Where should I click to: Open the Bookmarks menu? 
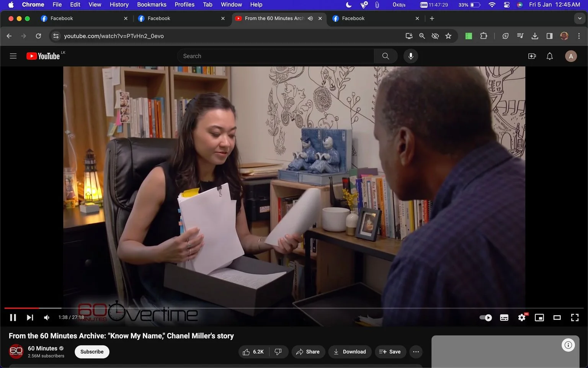click(x=152, y=5)
